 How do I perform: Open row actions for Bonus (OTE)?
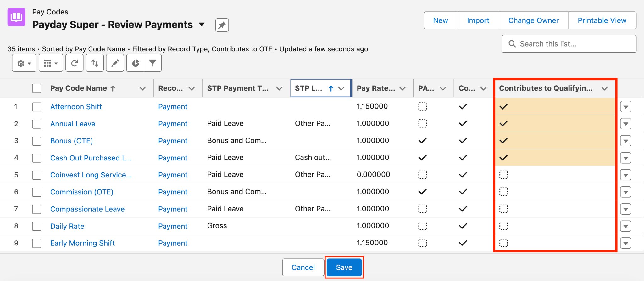click(x=626, y=141)
